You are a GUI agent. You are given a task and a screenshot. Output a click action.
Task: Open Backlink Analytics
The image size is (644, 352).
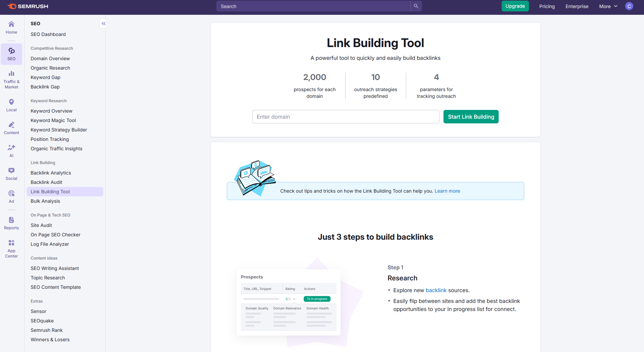51,173
